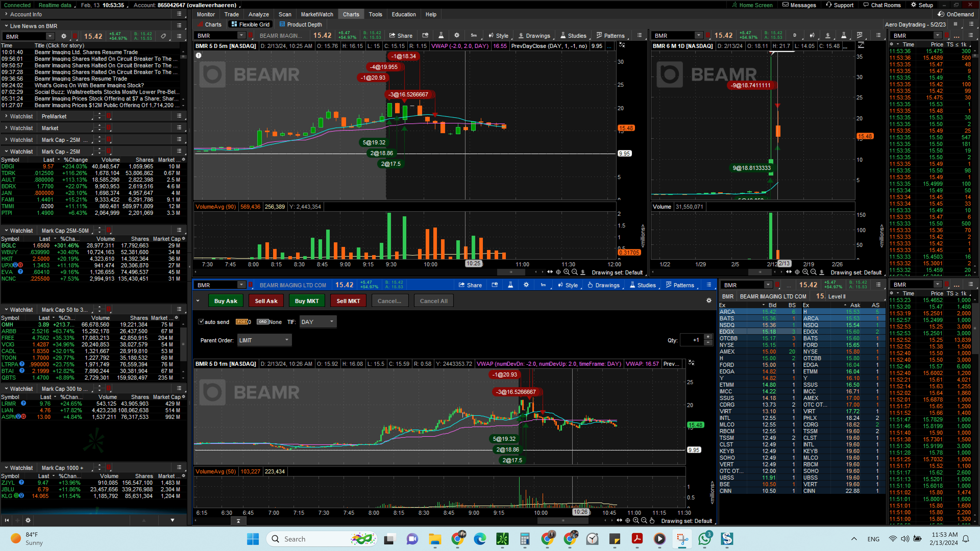Switch to the Product Depth subtab
Viewport: 980px width, 551px height.
pos(301,24)
